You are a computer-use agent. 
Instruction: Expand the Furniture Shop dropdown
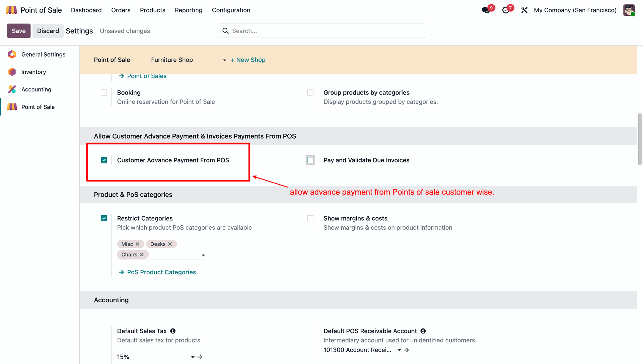click(x=224, y=60)
